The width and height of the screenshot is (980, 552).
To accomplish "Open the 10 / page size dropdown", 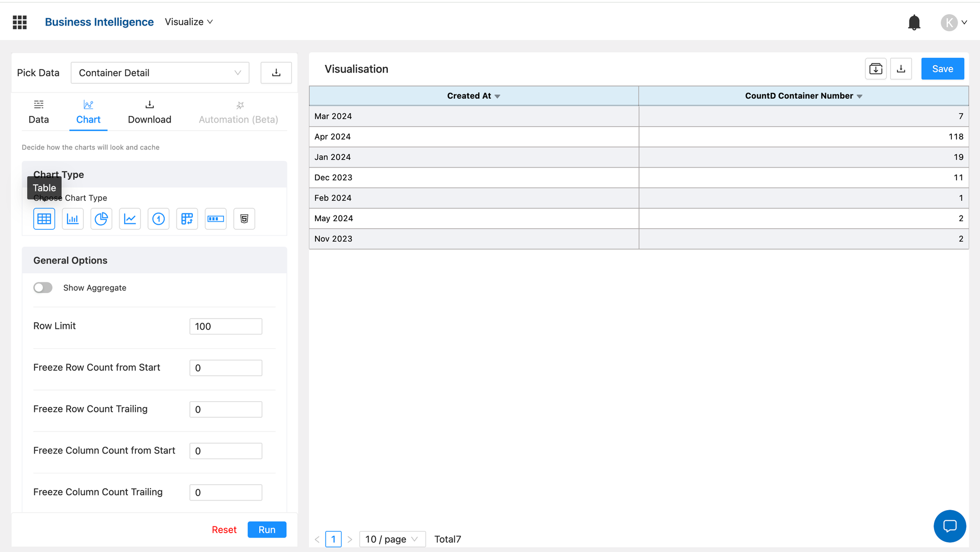I will pos(392,539).
